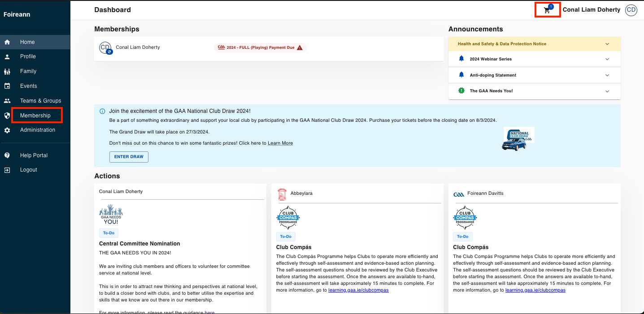Click the bell icon for 2024 Webinar Series
644x314 pixels.
461,59
